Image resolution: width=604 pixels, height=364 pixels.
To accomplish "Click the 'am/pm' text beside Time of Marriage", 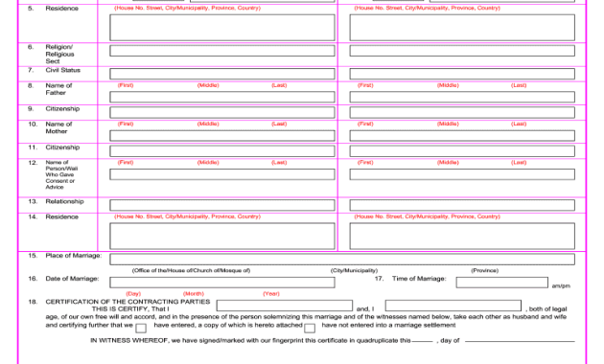I will click(x=561, y=285).
